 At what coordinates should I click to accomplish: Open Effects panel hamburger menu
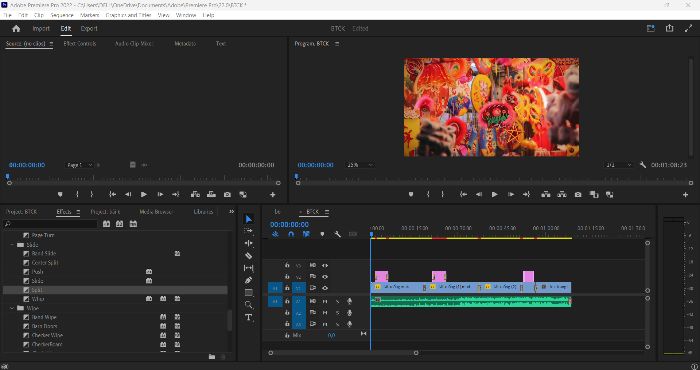tap(78, 212)
